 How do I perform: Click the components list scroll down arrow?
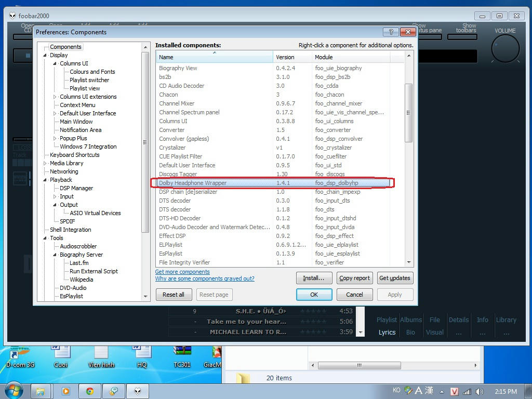(408, 262)
